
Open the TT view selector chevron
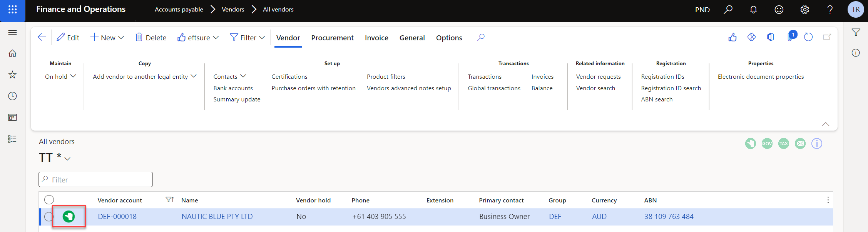pos(67,159)
